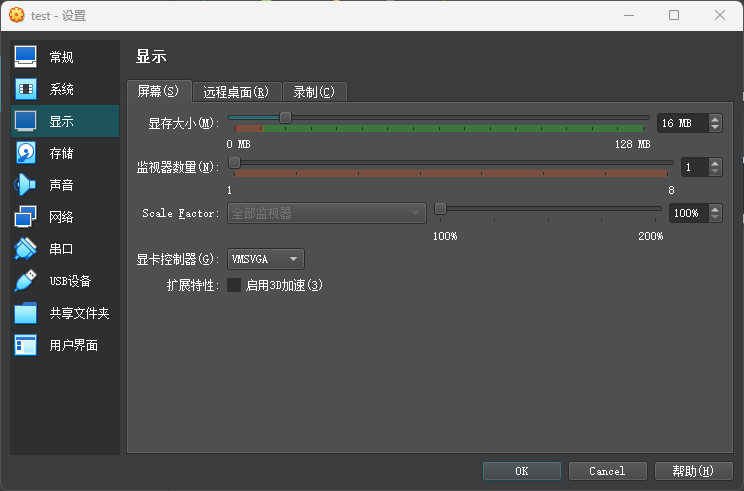Click the 显存大小 16 MB input field
744x491 pixels.
tap(681, 123)
